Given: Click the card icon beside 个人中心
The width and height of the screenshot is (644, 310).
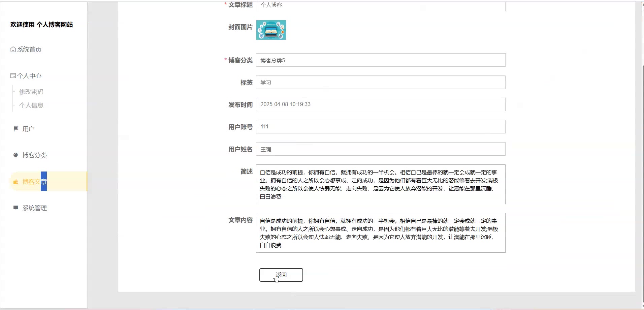Looking at the screenshot, I should pyautogui.click(x=13, y=76).
